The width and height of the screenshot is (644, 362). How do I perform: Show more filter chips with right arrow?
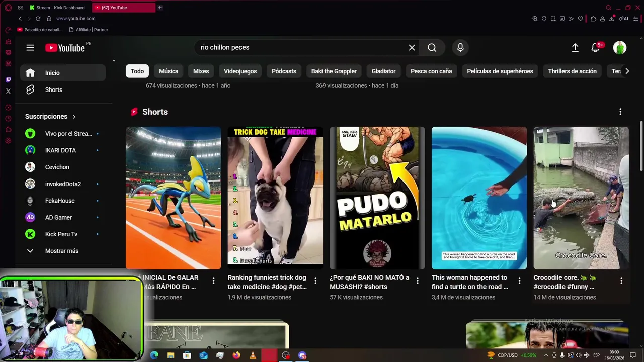coord(627,71)
